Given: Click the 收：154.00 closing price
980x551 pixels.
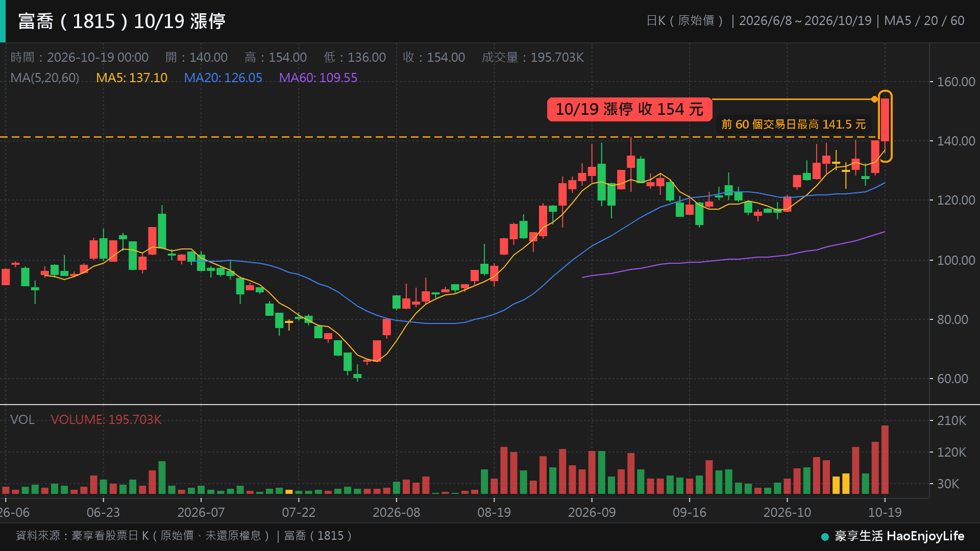Looking at the screenshot, I should tap(433, 57).
